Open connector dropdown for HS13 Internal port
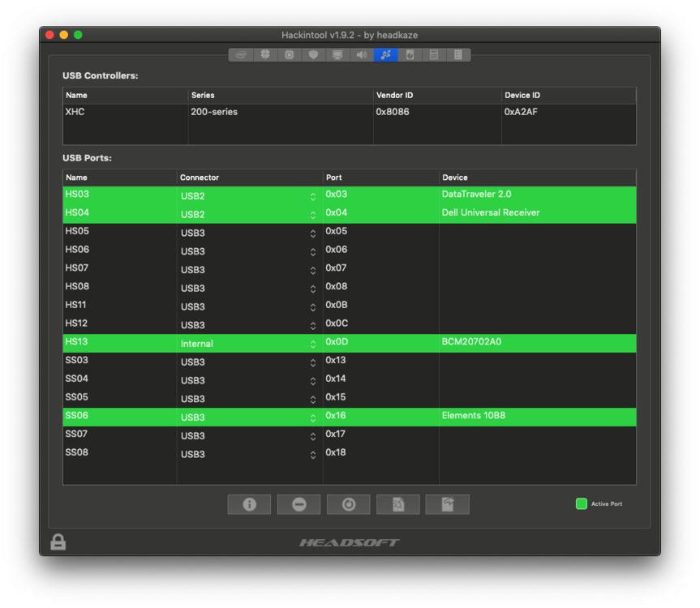This screenshot has width=700, height=608. [x=312, y=344]
